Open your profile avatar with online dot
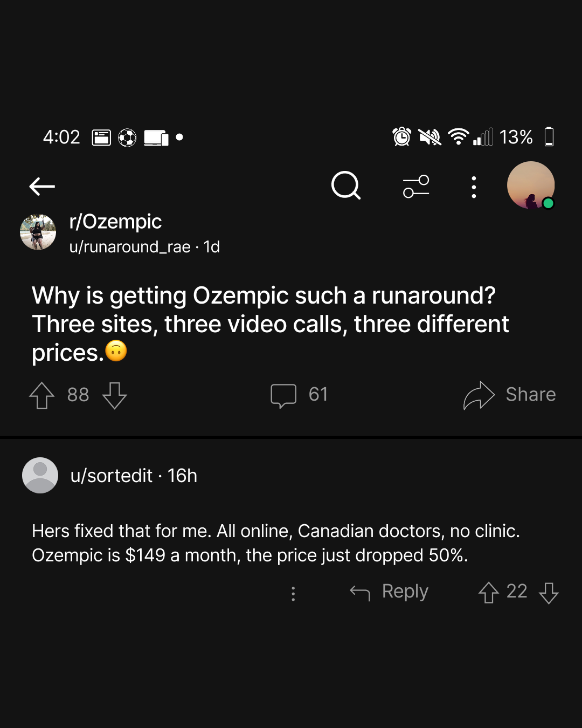This screenshot has height=728, width=582. tap(531, 185)
